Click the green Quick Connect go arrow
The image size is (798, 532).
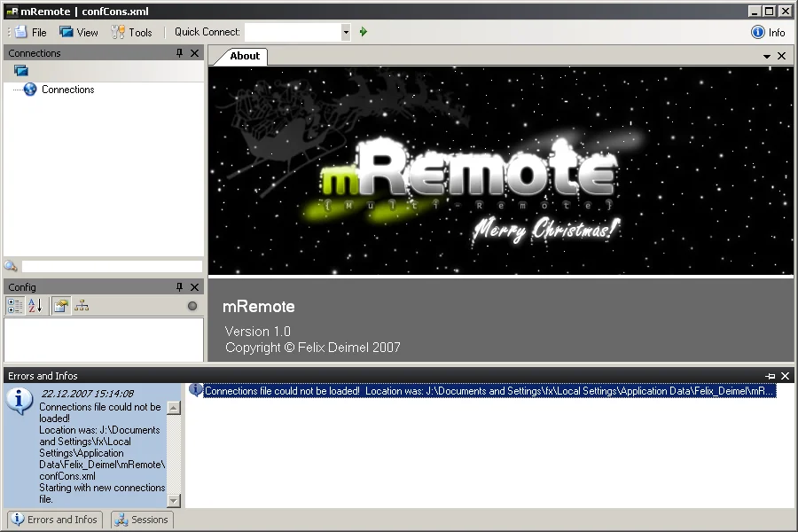(x=364, y=32)
